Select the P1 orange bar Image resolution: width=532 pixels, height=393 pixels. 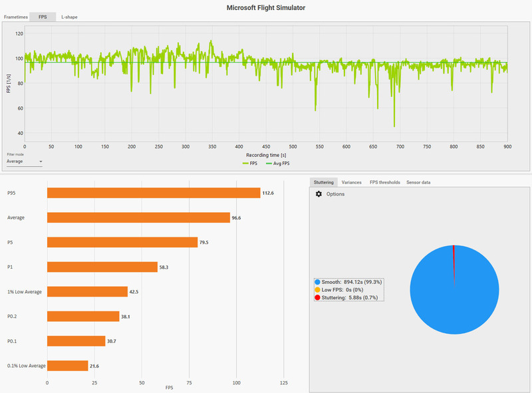(x=102, y=267)
